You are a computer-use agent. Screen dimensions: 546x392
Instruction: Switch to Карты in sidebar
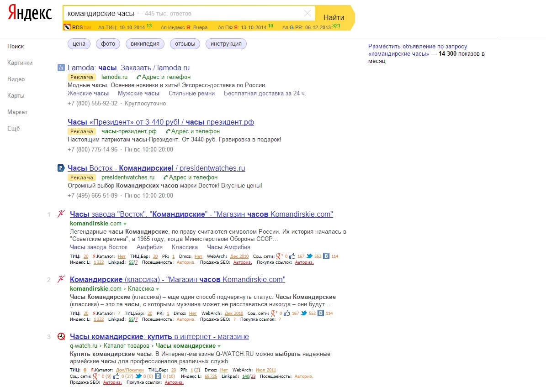(x=16, y=95)
